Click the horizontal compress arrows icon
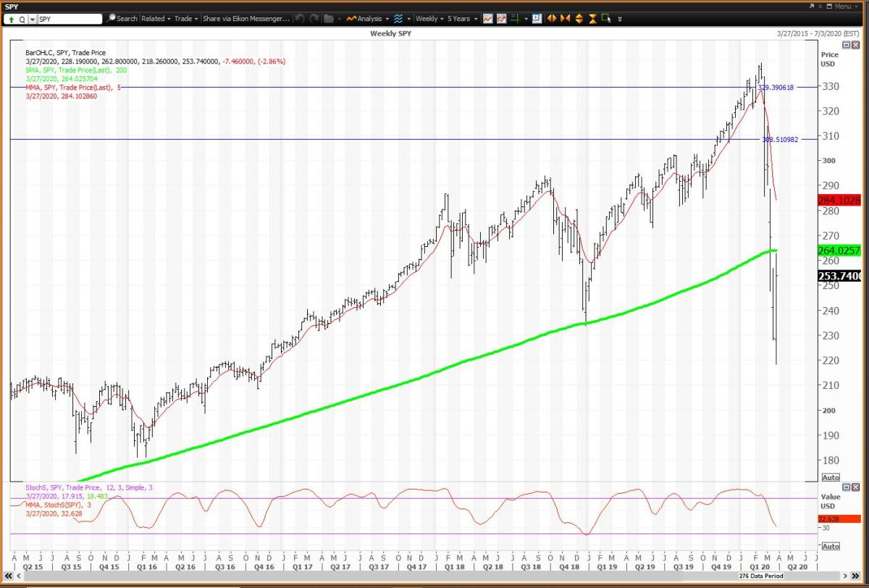The height and width of the screenshot is (588, 869). [565, 19]
